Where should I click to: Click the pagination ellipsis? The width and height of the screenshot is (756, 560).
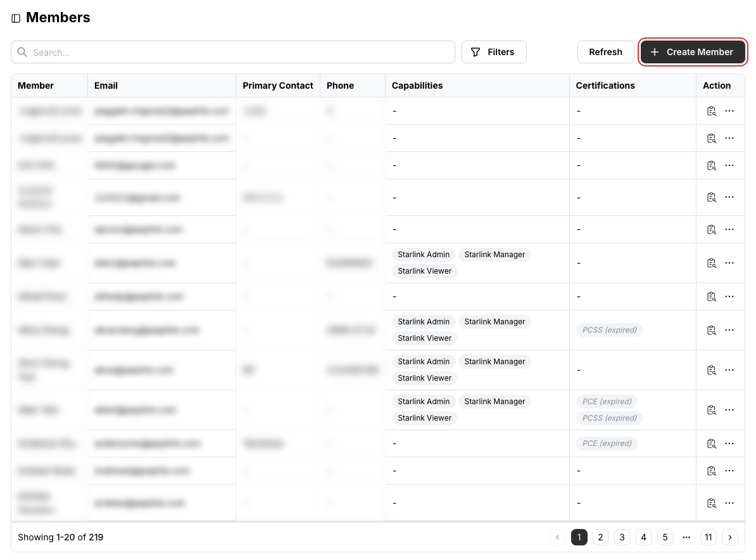point(686,537)
